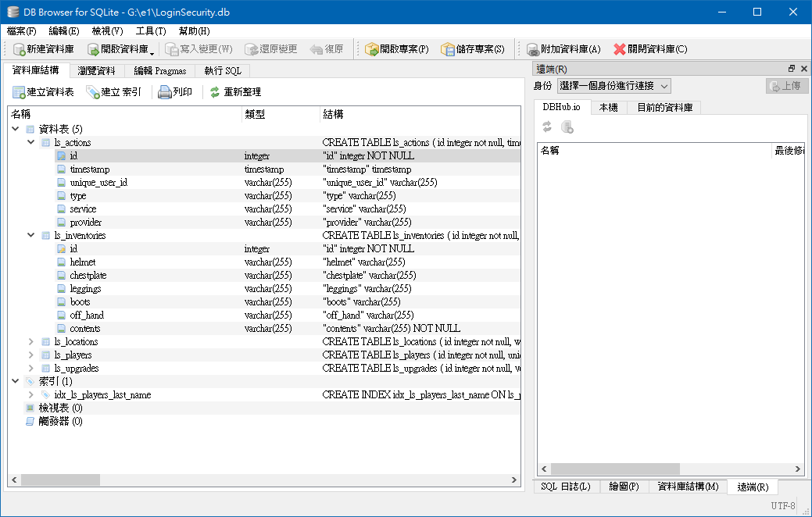Screen dimensions: 812x517
Task: Collapse the ls_actions table node
Action: pos(31,142)
